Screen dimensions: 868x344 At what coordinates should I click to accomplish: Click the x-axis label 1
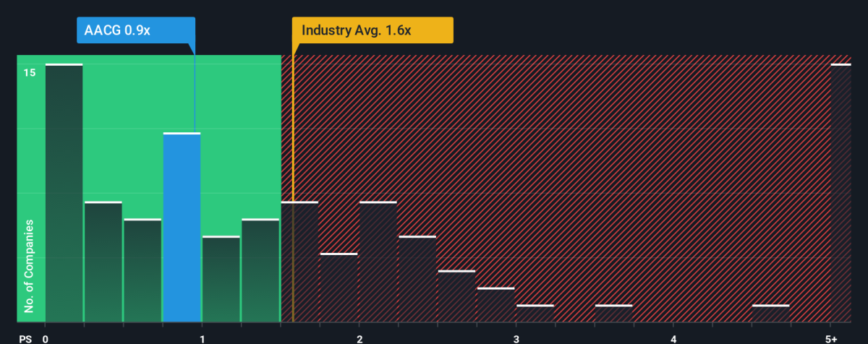click(203, 339)
